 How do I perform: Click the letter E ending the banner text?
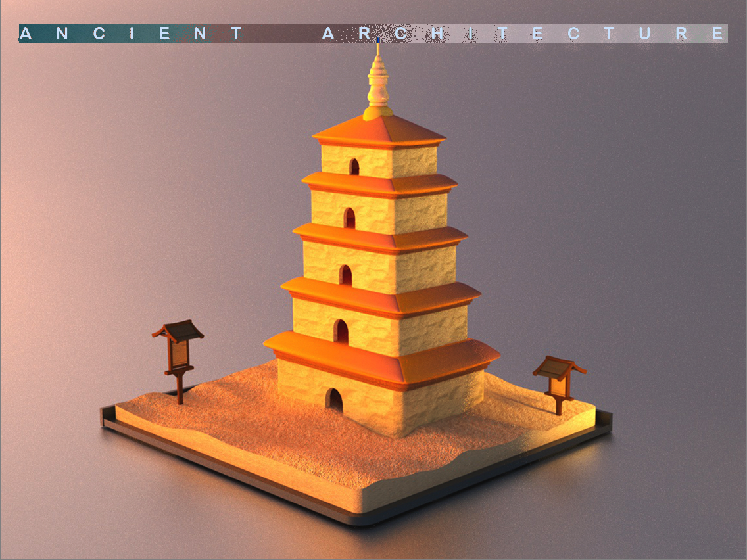tap(716, 31)
